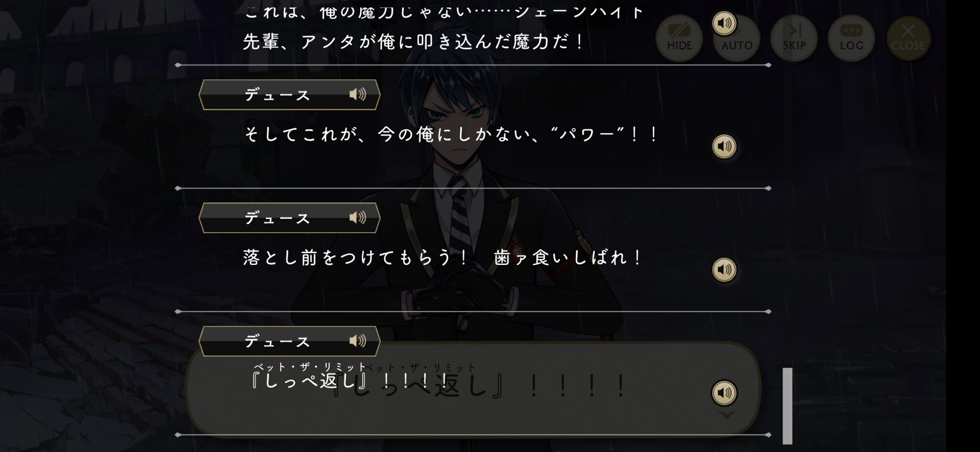Play voice for 'そしてこれが、今の俺にしかない' line
Viewport: 980px width, 452px height.
[x=724, y=146]
